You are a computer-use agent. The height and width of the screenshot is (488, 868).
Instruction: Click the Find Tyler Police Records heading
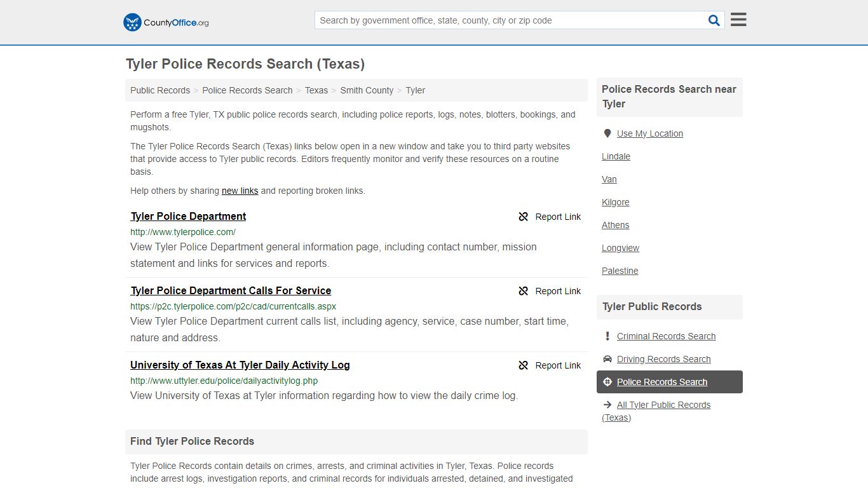[x=192, y=441]
